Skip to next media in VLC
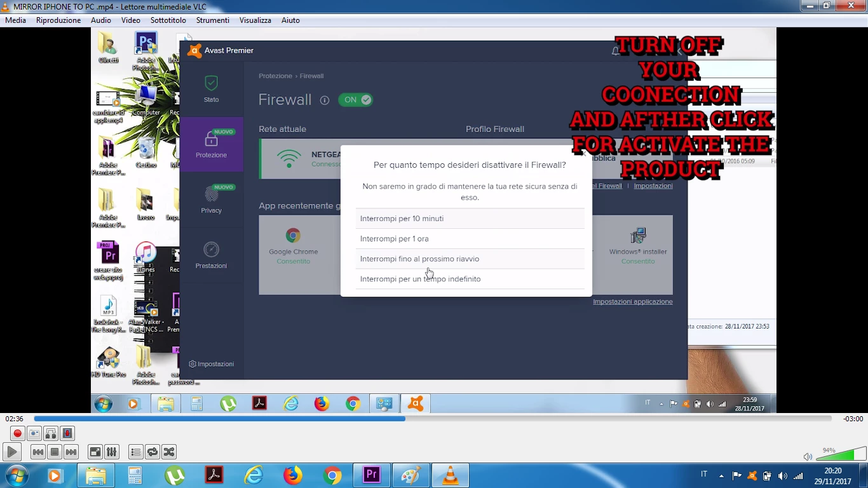Viewport: 868px width, 488px height. (71, 452)
